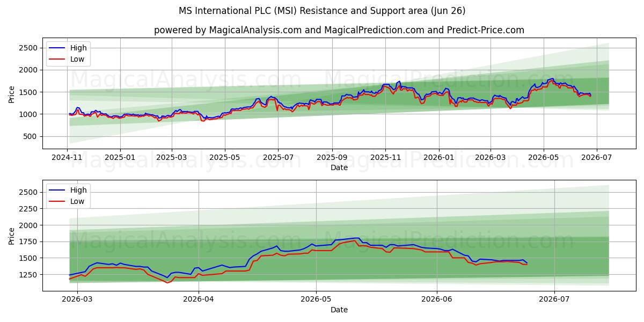This screenshot has height=322, width=644.
Task: Click bottom chart x-axis label '2026-05'
Action: pos(316,300)
